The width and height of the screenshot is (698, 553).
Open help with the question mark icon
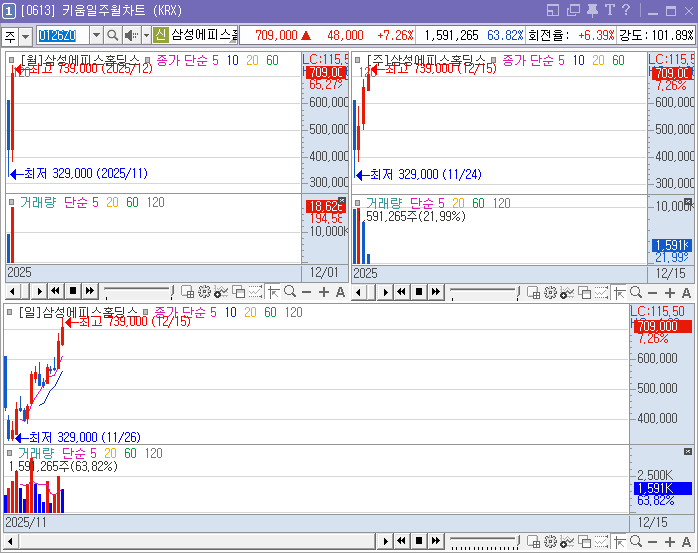(626, 10)
